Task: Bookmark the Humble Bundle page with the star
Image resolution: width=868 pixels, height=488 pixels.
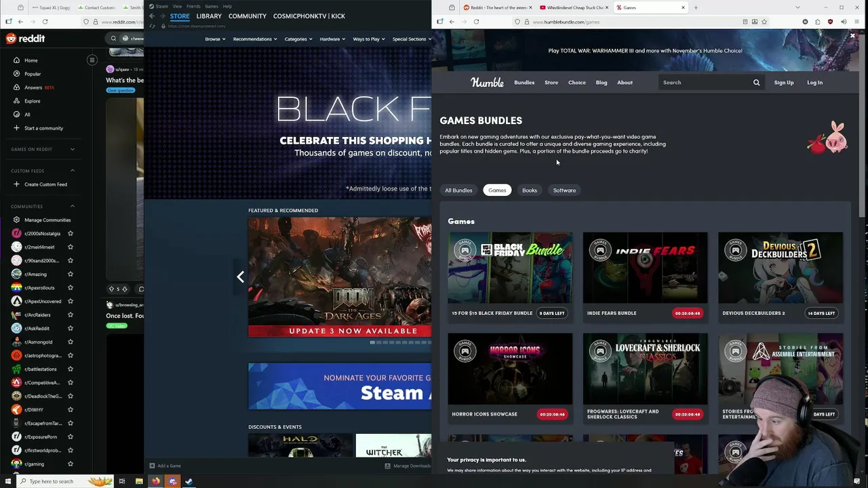Action: pyautogui.click(x=764, y=22)
